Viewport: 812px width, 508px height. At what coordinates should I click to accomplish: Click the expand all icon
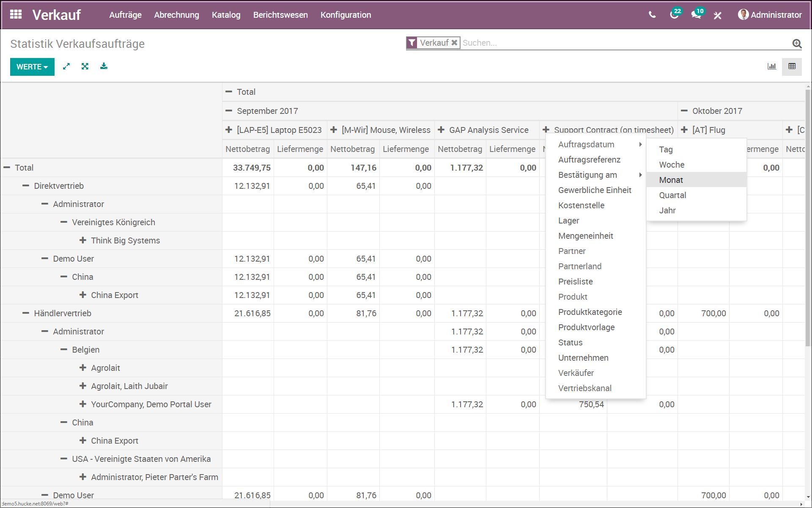pyautogui.click(x=85, y=66)
